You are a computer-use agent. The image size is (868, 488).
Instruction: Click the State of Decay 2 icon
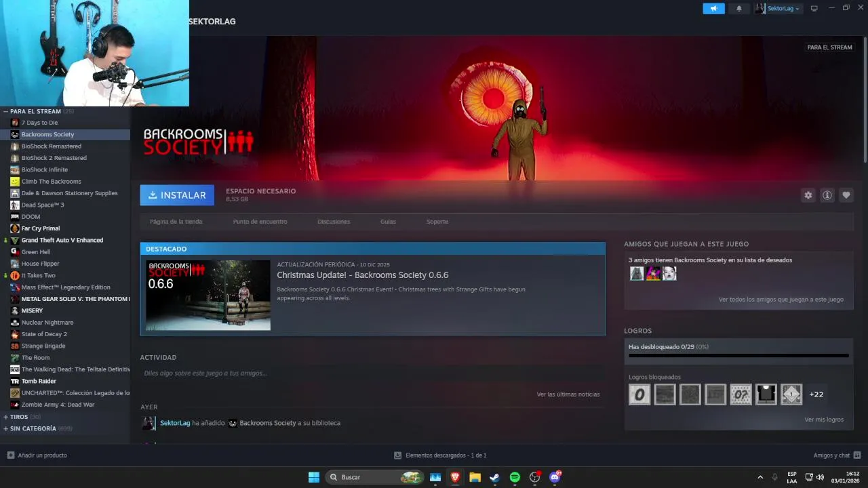pyautogui.click(x=15, y=334)
